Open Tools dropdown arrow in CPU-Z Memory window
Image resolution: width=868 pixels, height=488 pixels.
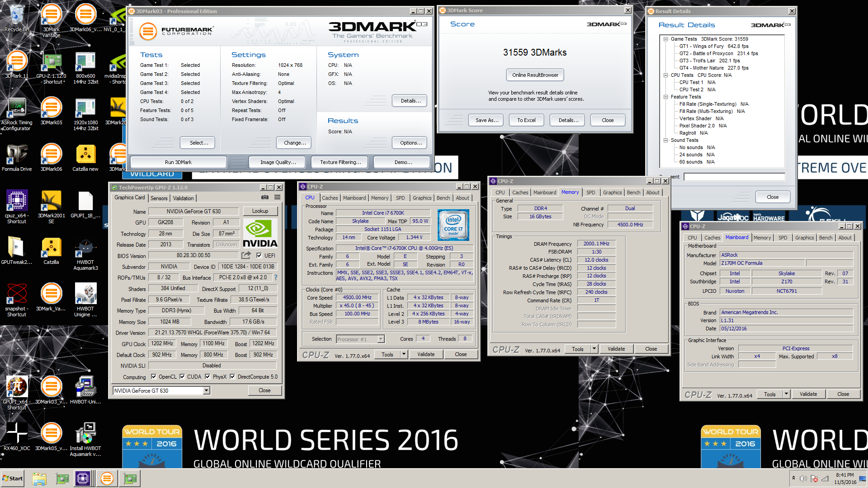coord(594,349)
